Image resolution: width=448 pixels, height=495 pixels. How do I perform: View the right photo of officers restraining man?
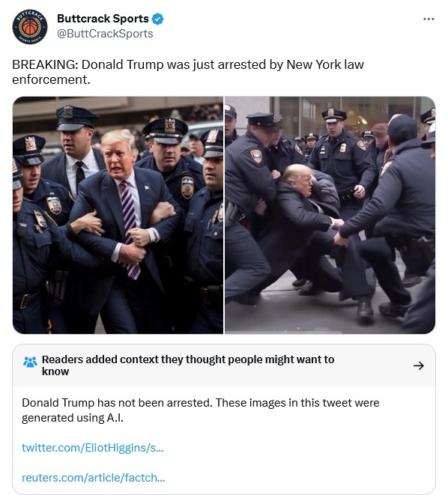click(x=330, y=215)
